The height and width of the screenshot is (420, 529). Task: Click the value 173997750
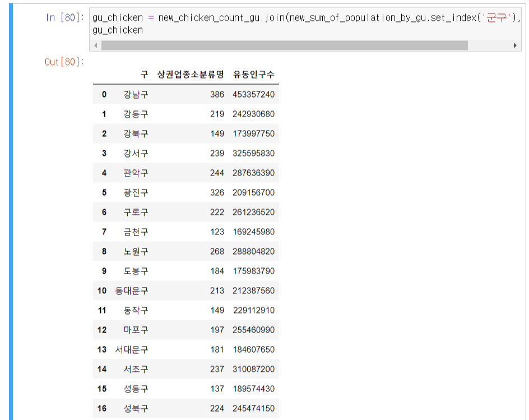[x=253, y=133]
